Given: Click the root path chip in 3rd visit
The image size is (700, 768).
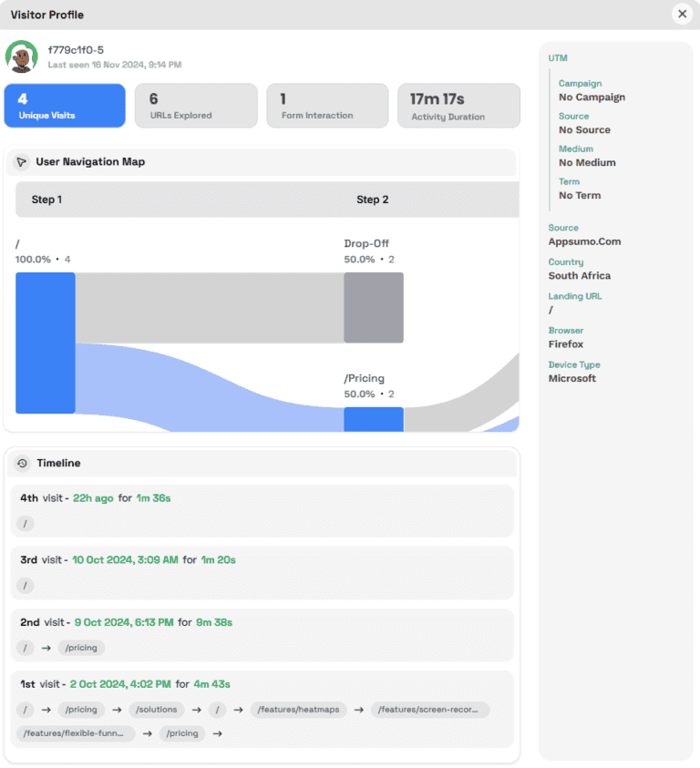Looking at the screenshot, I should (25, 586).
